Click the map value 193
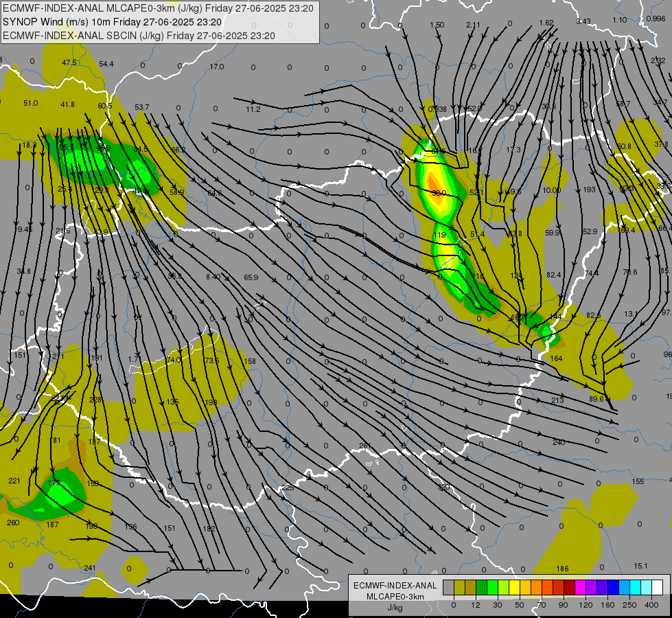 pos(589,190)
